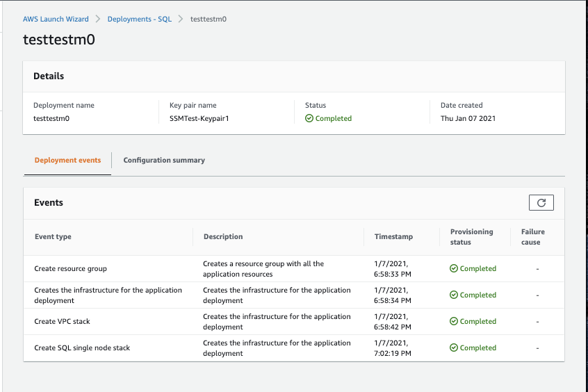Click the timestamp 1/7/2021, 7:02:19 PM

click(x=393, y=348)
